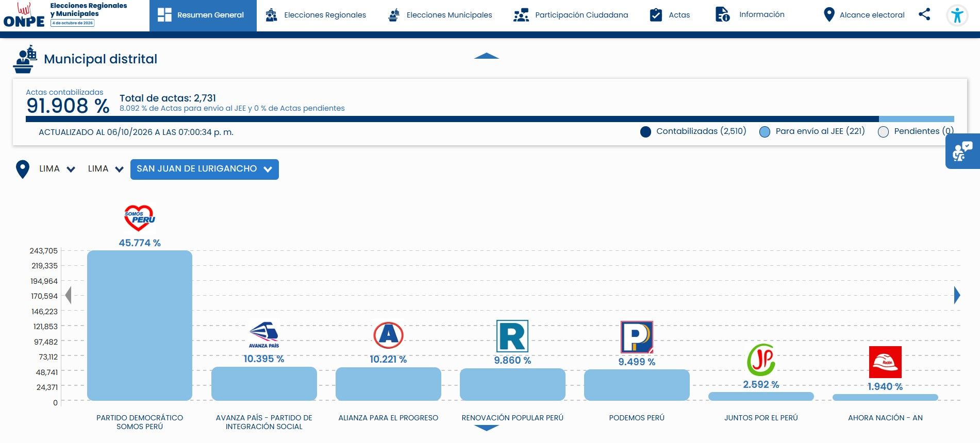The width and height of the screenshot is (980, 443).
Task: Toggle the Contabilizadas legend marker
Action: pyautogui.click(x=645, y=132)
